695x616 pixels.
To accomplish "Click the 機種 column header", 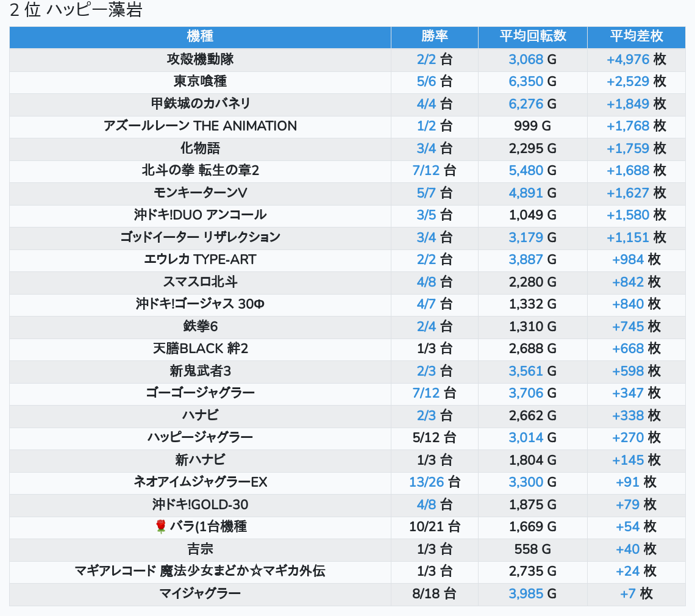I will 200,36.
